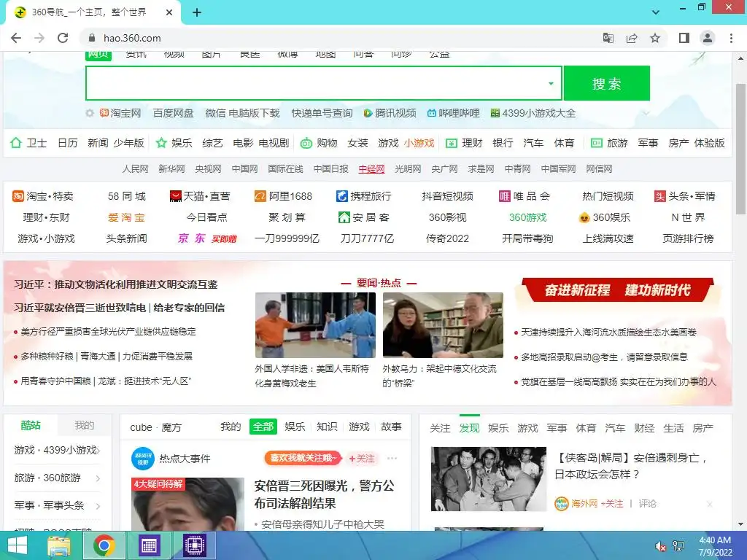Click the 天猫·直营 site icon

(x=175, y=196)
